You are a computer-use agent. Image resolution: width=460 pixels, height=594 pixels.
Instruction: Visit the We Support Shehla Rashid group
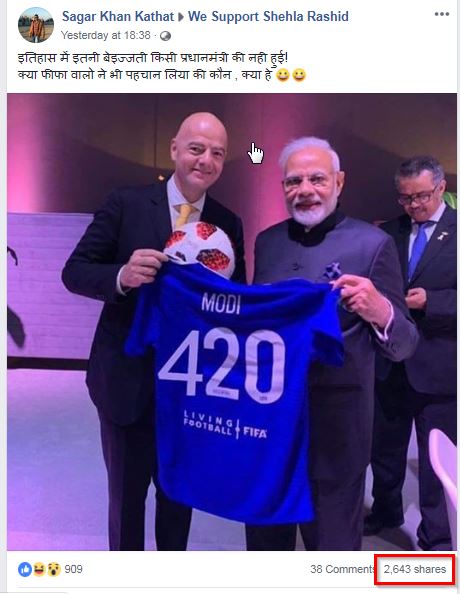pos(268,17)
